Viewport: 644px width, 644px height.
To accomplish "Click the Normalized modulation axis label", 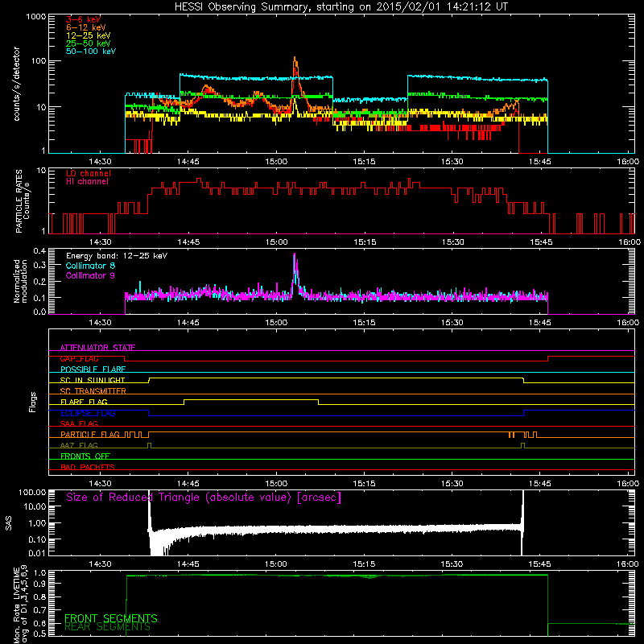I will 20,281.
